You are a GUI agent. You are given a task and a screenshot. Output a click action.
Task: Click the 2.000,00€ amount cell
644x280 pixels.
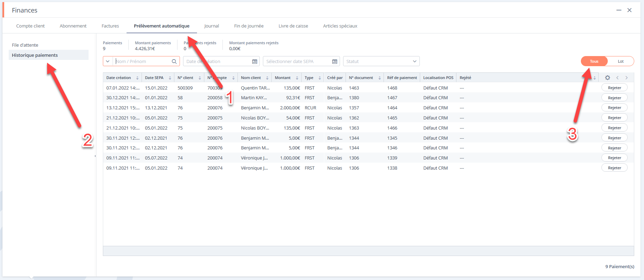[x=290, y=108]
